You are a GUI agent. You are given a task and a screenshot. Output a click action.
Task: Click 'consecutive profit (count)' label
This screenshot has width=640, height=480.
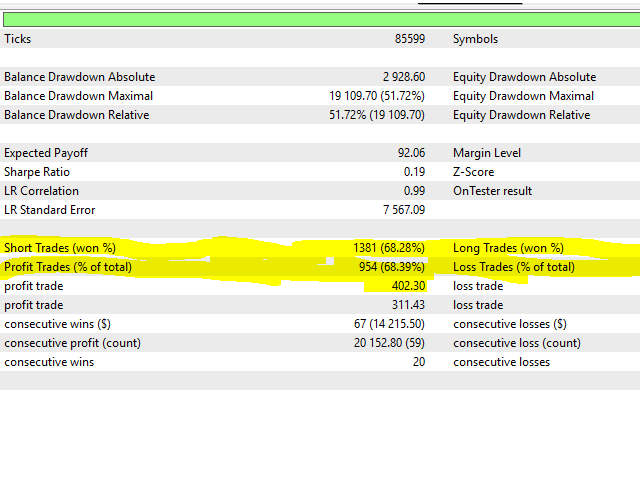point(72,343)
